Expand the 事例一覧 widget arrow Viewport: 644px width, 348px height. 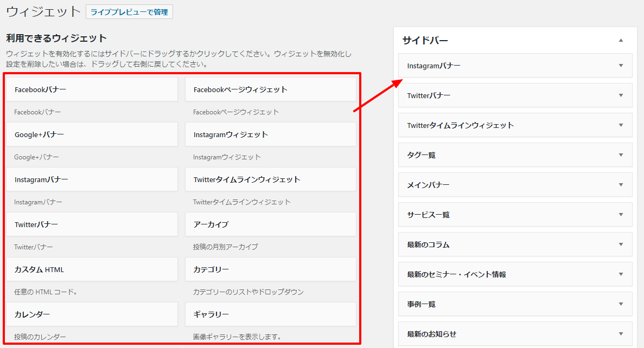pyautogui.click(x=621, y=304)
